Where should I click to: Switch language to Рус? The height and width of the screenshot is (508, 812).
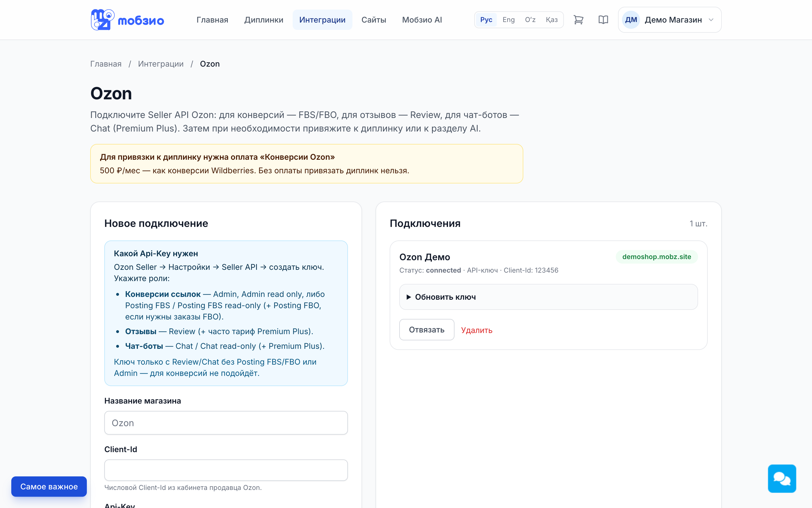pyautogui.click(x=486, y=20)
